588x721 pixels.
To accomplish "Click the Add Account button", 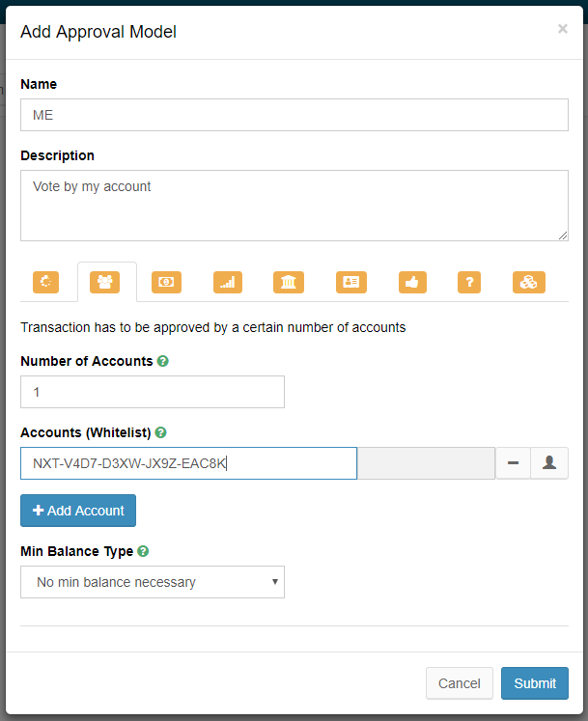I will pyautogui.click(x=78, y=511).
